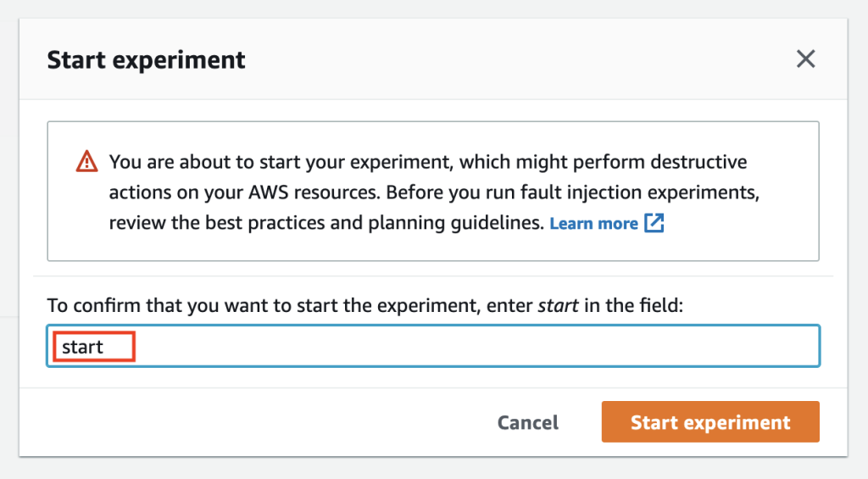The width and height of the screenshot is (868, 479).
Task: Click the italic start word in the instructions
Action: click(x=558, y=305)
